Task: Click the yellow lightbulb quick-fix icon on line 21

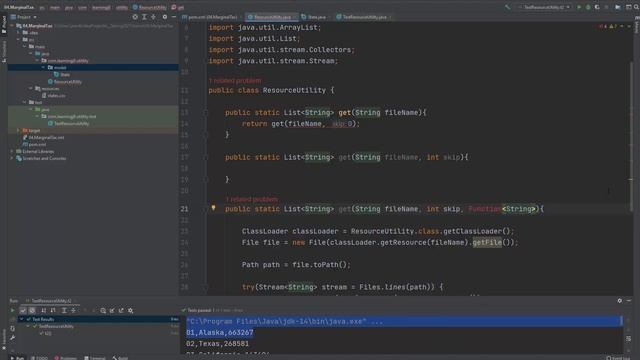Action: 213,208
